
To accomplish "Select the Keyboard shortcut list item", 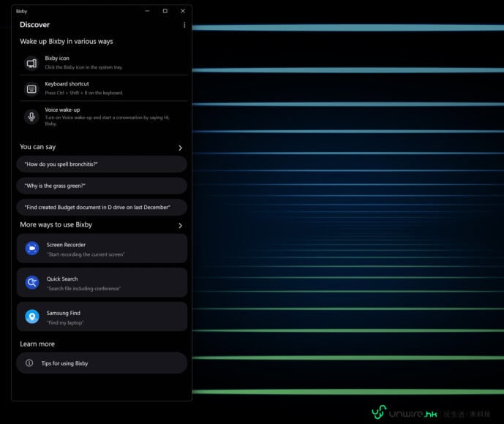I will click(x=102, y=88).
